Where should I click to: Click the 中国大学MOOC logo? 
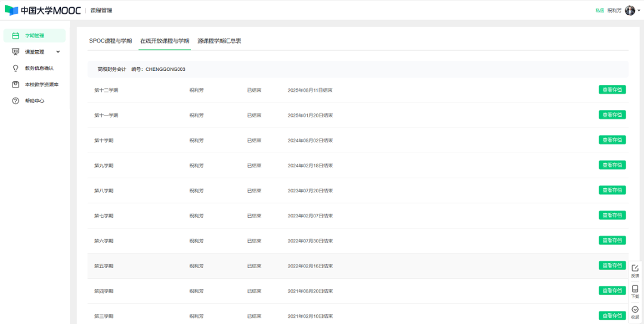click(x=42, y=10)
